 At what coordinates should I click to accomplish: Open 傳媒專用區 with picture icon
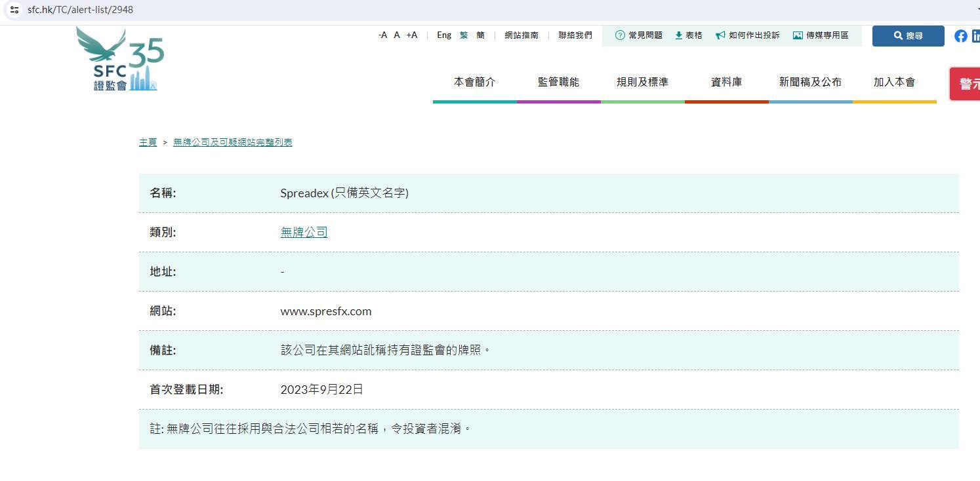coord(820,35)
